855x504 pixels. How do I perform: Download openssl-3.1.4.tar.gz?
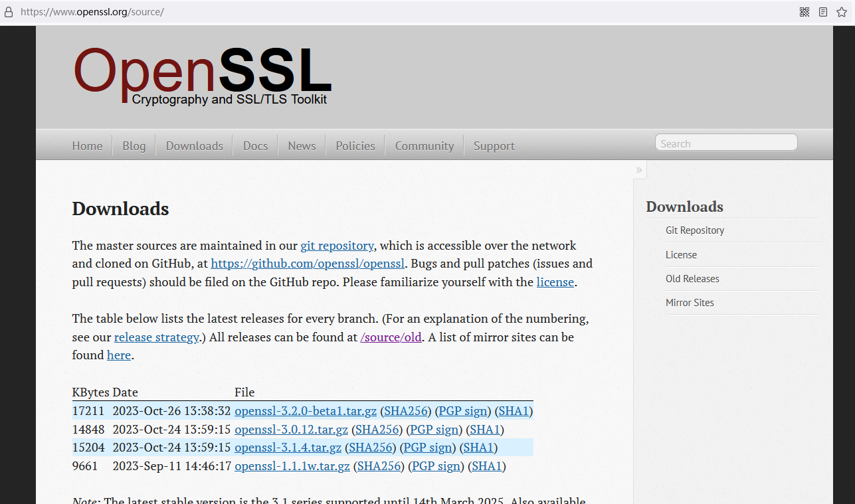point(288,448)
